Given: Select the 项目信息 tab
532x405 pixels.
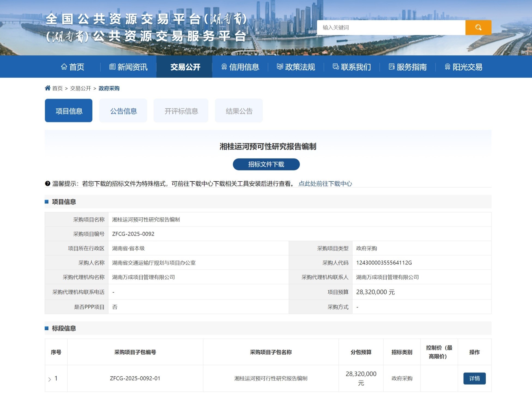Looking at the screenshot, I should pyautogui.click(x=69, y=111).
